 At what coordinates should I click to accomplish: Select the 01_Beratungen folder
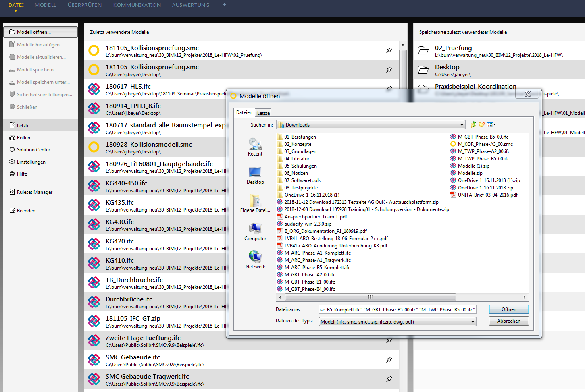pos(300,137)
